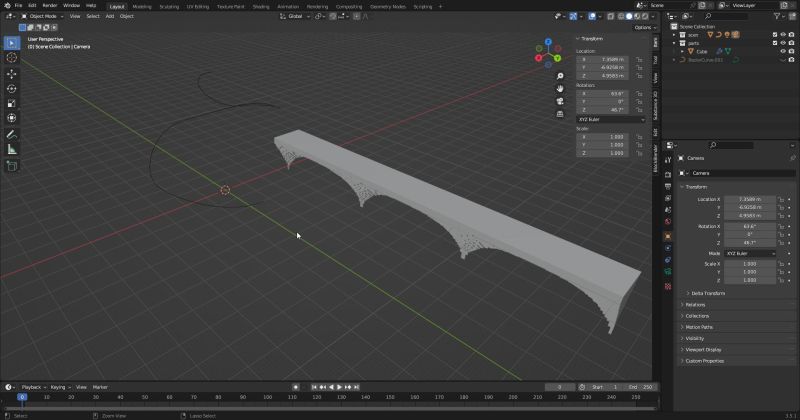Click the playhead at frame 0
The height and width of the screenshot is (420, 800).
(22, 397)
